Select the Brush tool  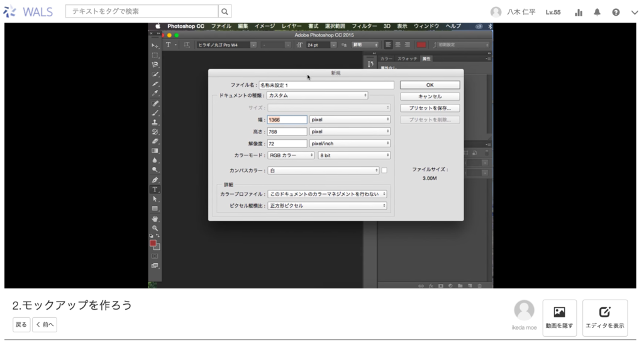(155, 113)
